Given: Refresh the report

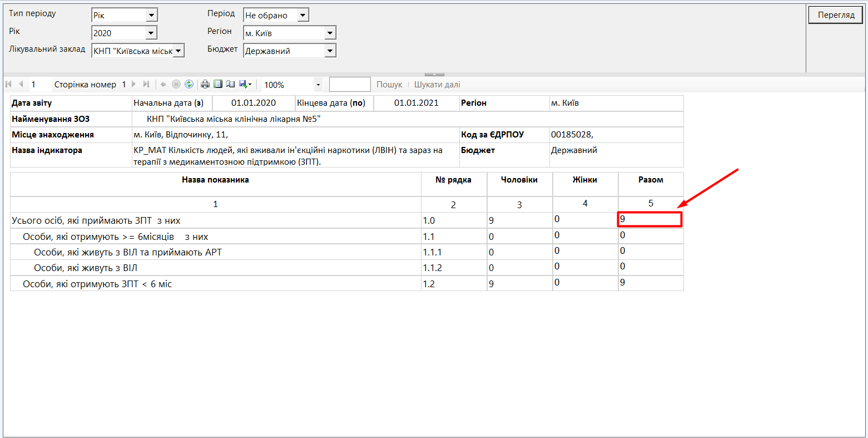Looking at the screenshot, I should (189, 85).
